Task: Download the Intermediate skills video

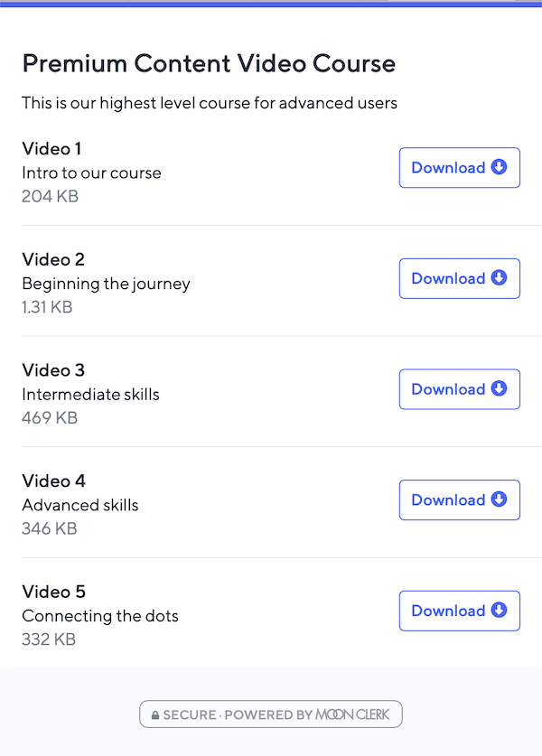Action: click(x=460, y=389)
